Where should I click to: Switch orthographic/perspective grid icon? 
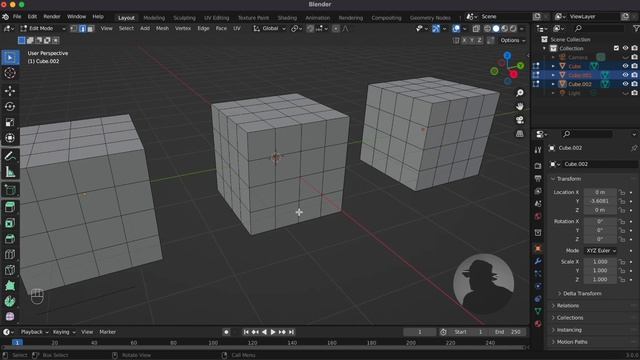[520, 133]
